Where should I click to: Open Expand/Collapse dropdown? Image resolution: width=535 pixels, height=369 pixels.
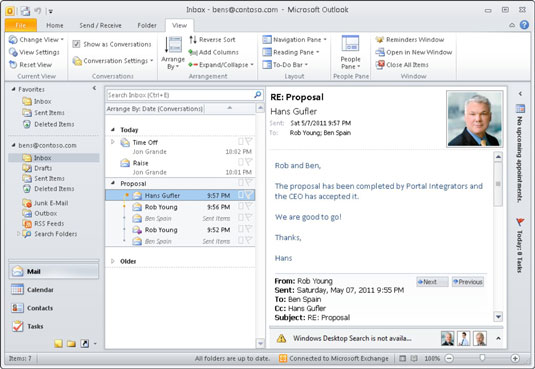pos(221,65)
